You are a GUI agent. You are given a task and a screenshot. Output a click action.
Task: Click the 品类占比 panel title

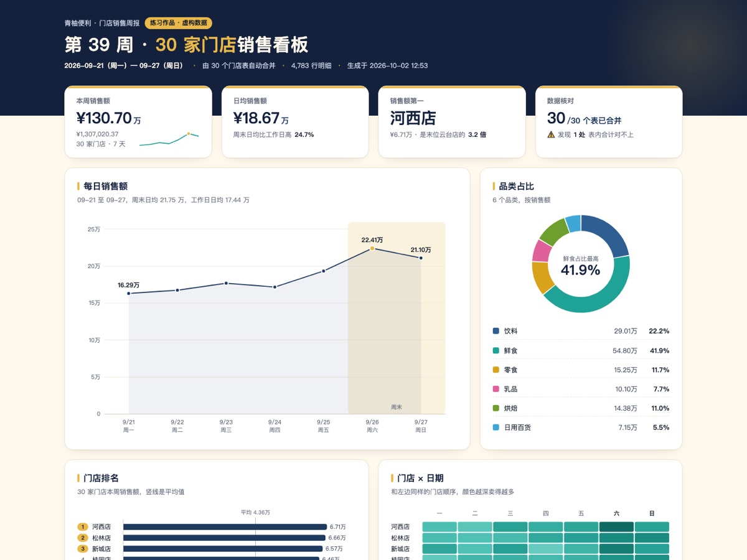tap(517, 186)
